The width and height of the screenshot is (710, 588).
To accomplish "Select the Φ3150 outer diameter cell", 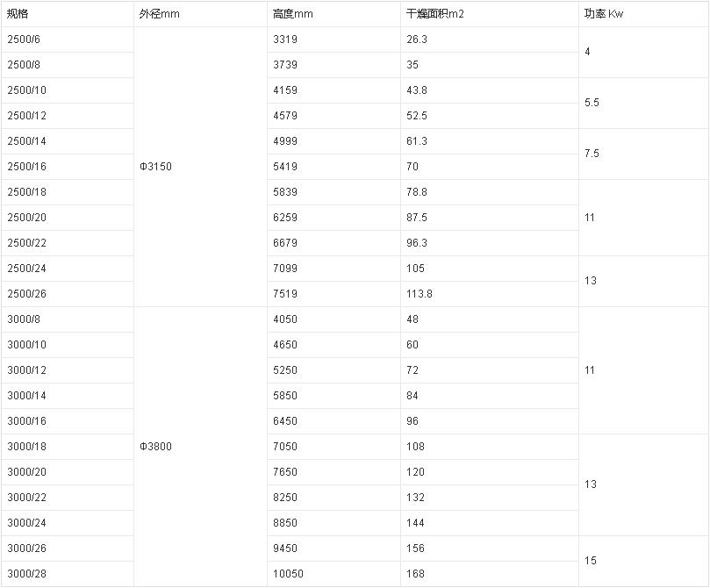I will click(156, 167).
